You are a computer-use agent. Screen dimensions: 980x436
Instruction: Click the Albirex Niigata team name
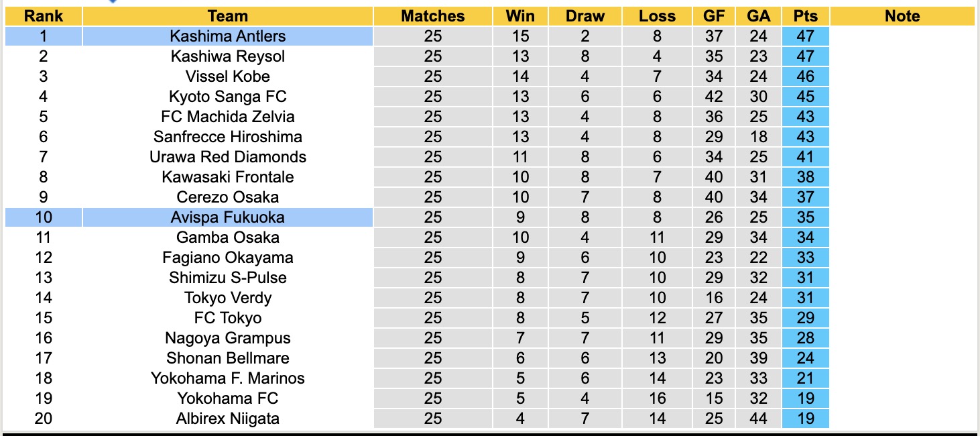(x=228, y=419)
